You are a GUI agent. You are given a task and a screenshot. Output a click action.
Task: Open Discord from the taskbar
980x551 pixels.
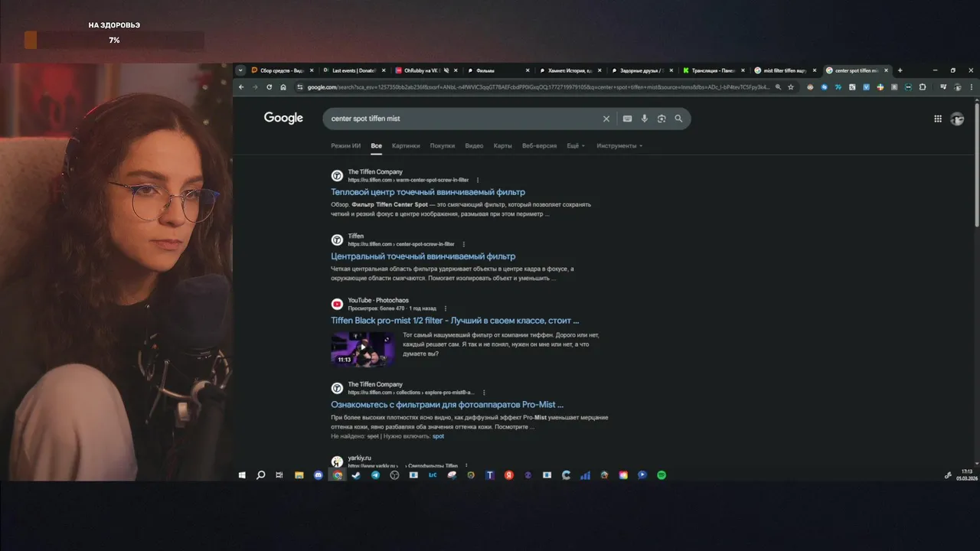pyautogui.click(x=318, y=475)
